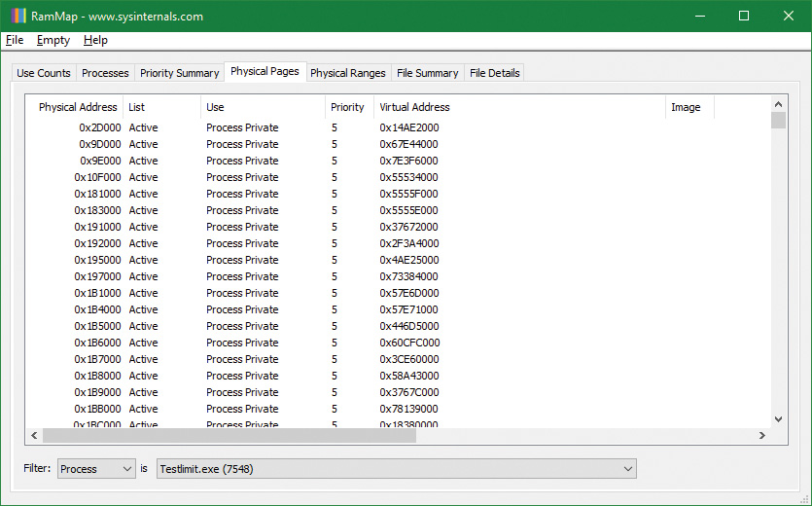Click the Use column header
This screenshot has width=812, height=506.
point(215,107)
